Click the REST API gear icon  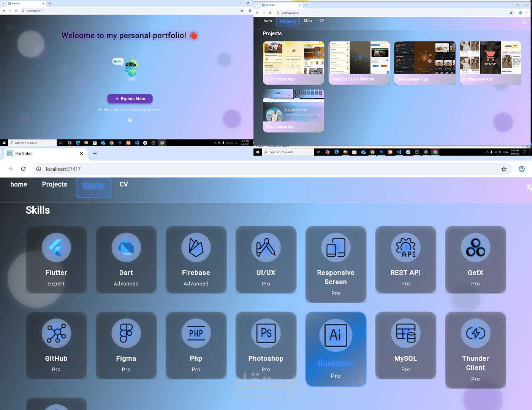pyautogui.click(x=405, y=247)
